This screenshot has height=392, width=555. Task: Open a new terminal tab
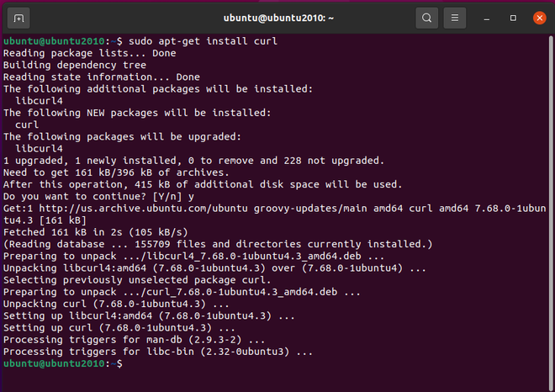pos(19,17)
